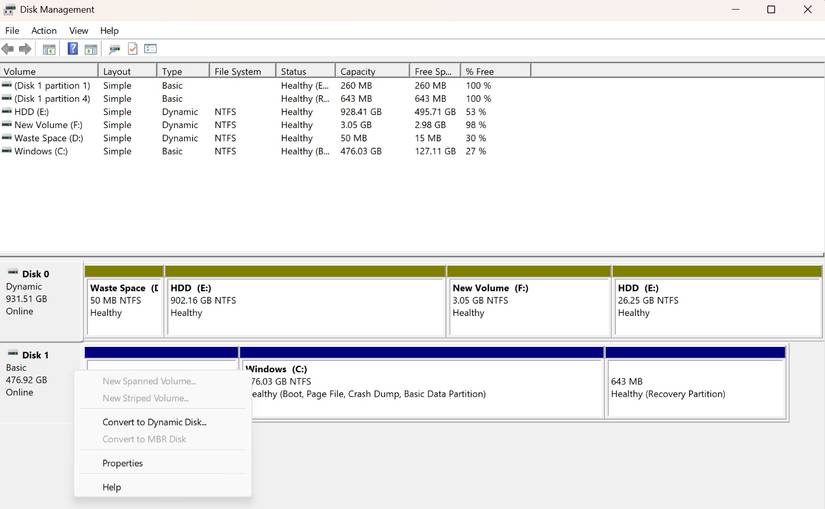The height and width of the screenshot is (509, 825).
Task: Select the Windows (C:) row in volume list
Action: (x=40, y=151)
